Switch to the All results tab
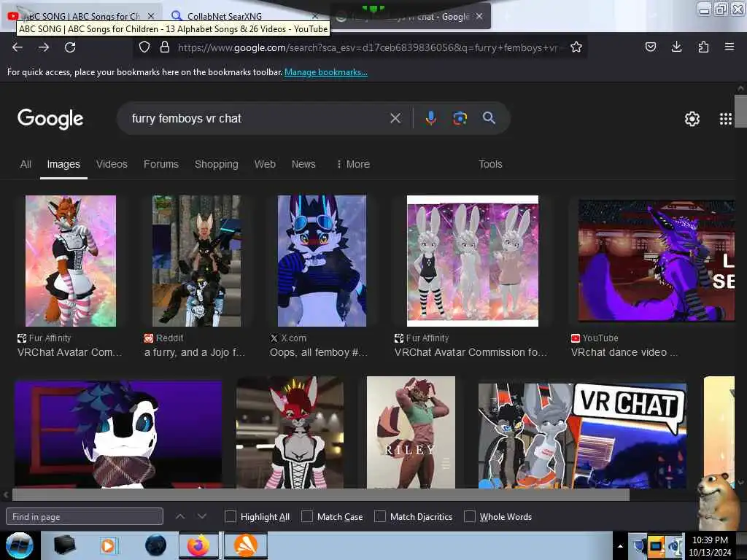 [x=26, y=164]
